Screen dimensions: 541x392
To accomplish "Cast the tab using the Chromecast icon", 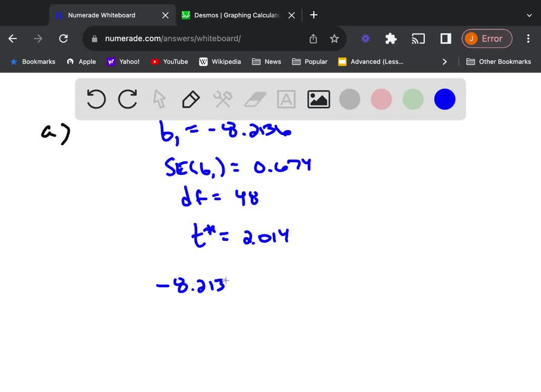I will pos(418,38).
